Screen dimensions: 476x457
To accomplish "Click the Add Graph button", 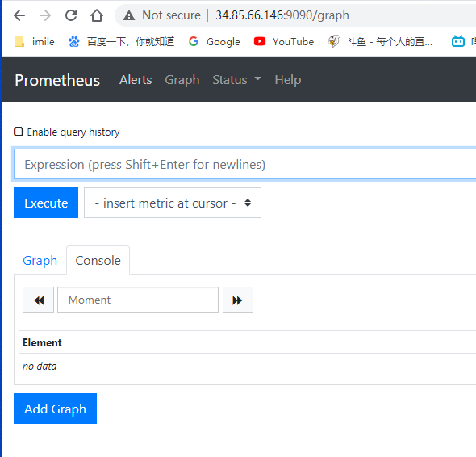I will coord(55,409).
